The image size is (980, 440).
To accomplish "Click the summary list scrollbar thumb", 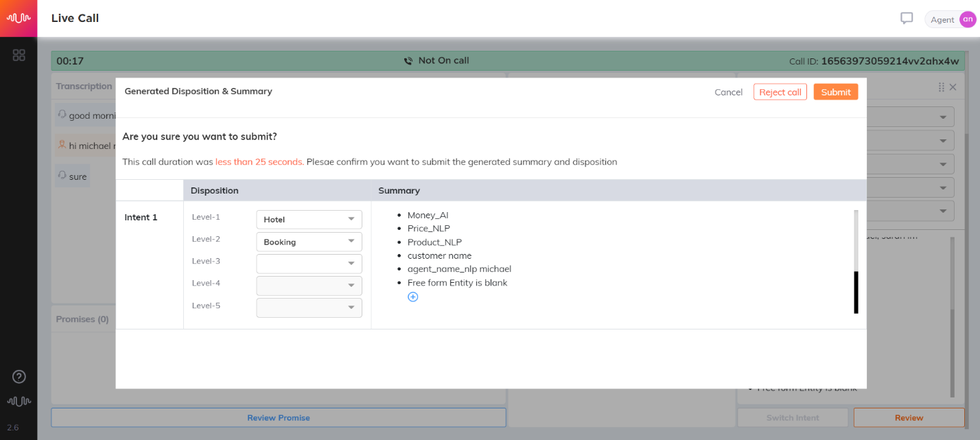I will [856, 292].
